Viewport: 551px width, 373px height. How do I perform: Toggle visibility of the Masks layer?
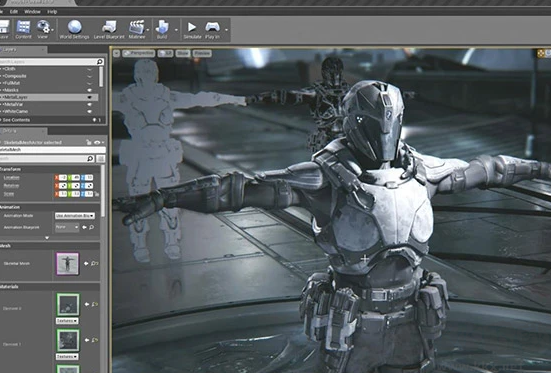[x=90, y=90]
